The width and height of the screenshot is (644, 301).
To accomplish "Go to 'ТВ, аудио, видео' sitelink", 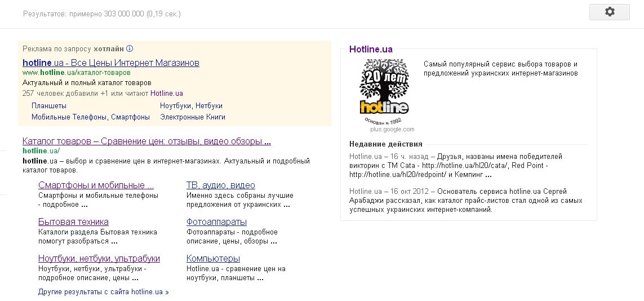I will tap(220, 185).
